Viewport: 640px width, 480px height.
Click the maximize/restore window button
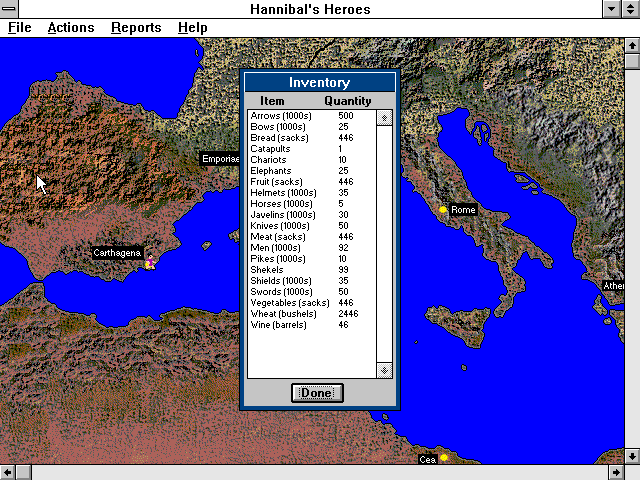pyautogui.click(x=630, y=9)
